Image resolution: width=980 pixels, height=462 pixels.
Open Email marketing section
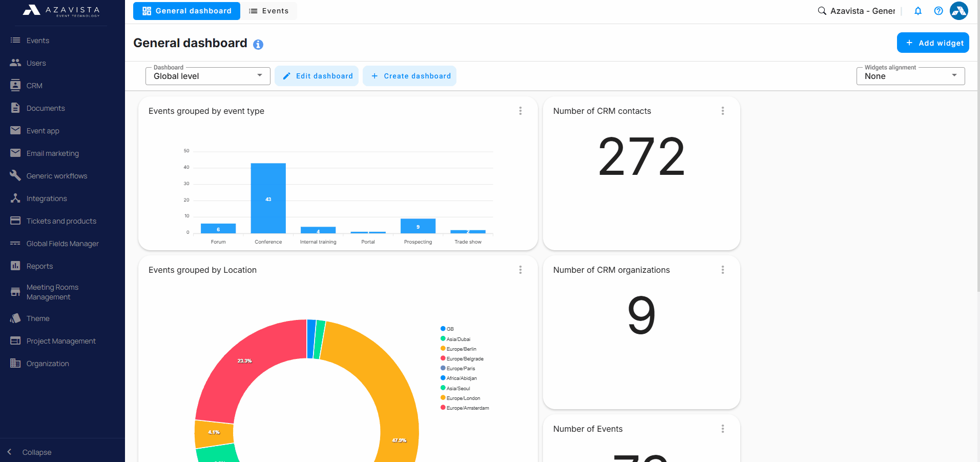pos(53,153)
